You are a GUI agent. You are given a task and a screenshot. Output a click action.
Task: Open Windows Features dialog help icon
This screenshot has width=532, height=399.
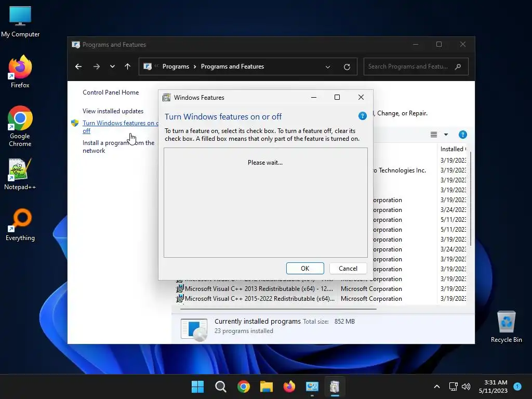click(362, 116)
